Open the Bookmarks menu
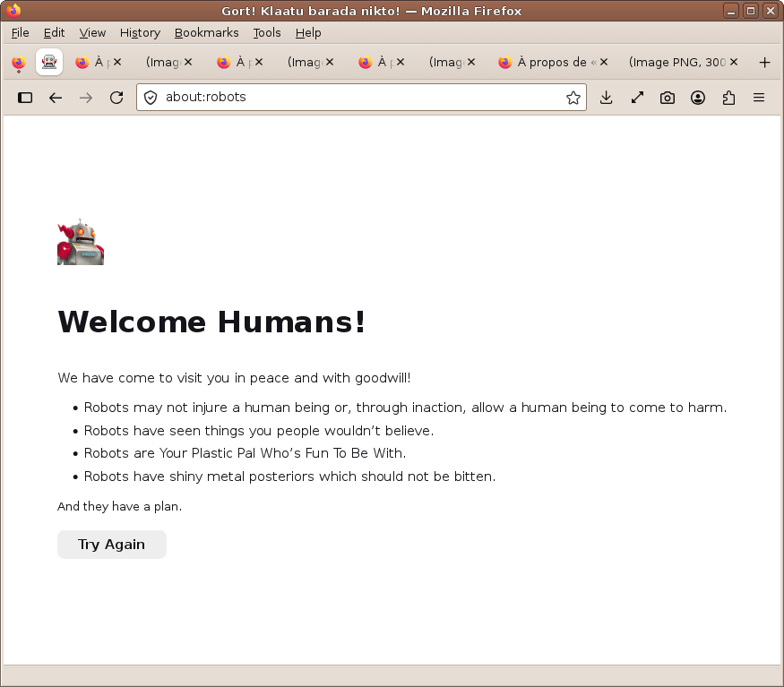This screenshot has width=784, height=687. (206, 33)
